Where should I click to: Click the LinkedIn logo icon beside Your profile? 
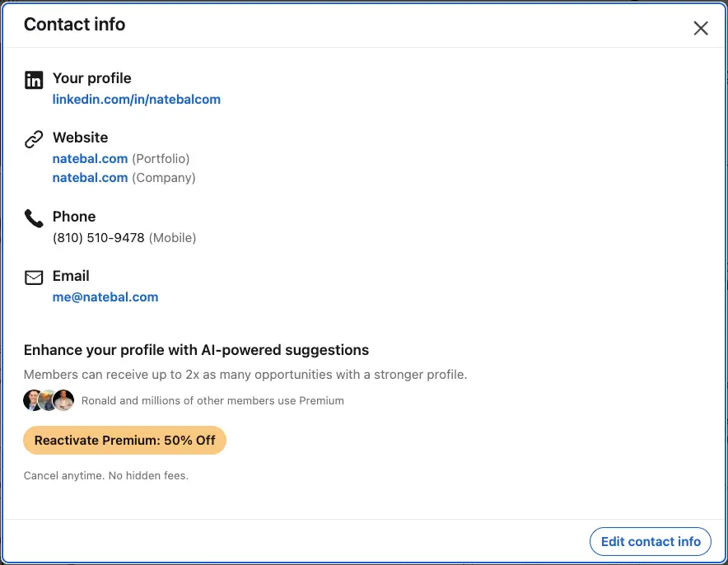tap(34, 80)
